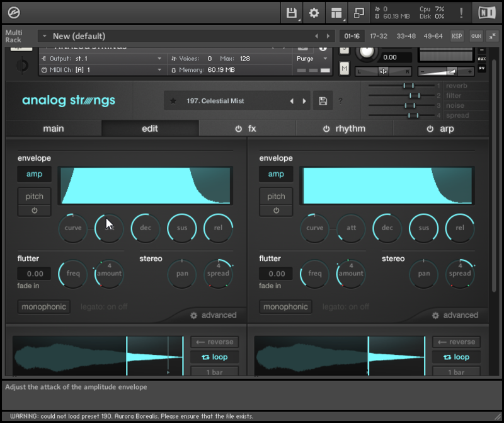This screenshot has width=504, height=423.
Task: Adjust the reverb macro slider
Action: pos(408,86)
